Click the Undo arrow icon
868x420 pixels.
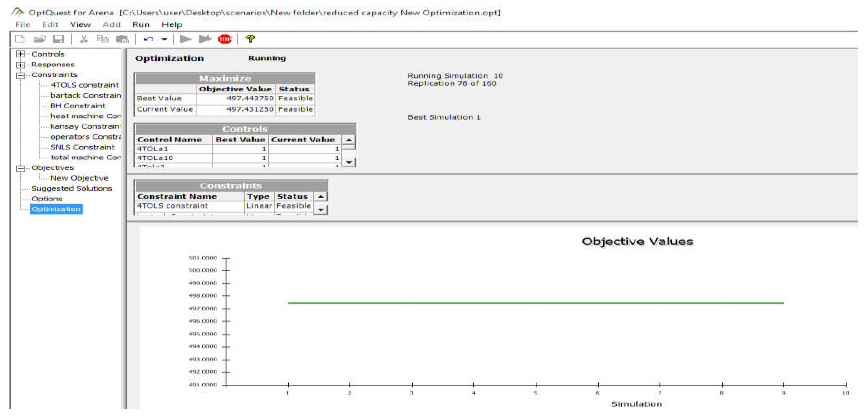click(x=148, y=39)
